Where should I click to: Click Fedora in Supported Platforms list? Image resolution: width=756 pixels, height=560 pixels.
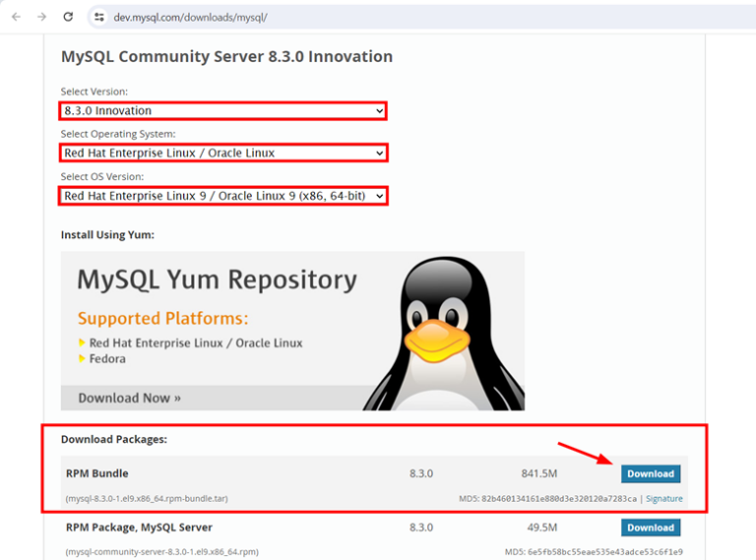coord(107,359)
